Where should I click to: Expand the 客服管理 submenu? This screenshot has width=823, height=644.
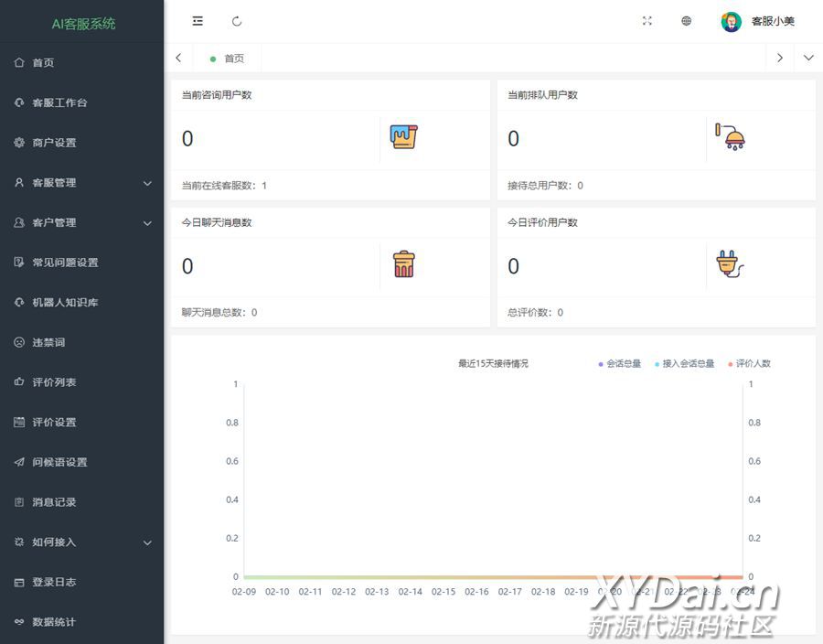82,183
